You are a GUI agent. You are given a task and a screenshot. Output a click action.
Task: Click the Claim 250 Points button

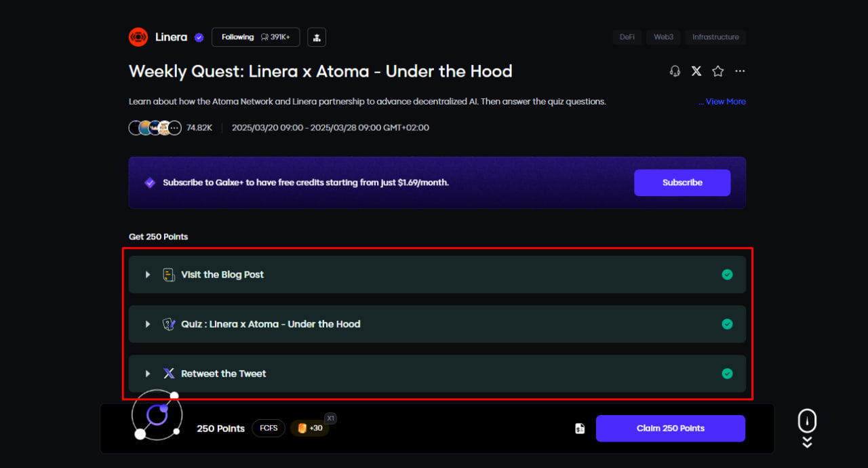coord(671,429)
